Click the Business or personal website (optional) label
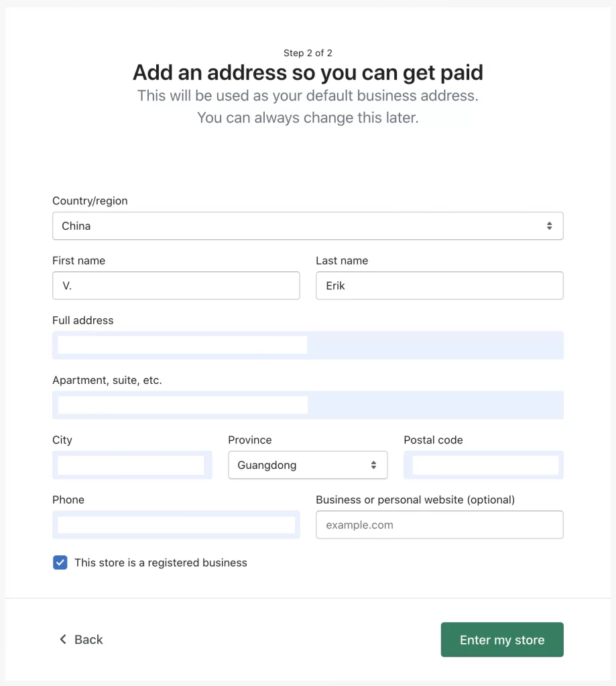The height and width of the screenshot is (686, 616). [x=415, y=500]
